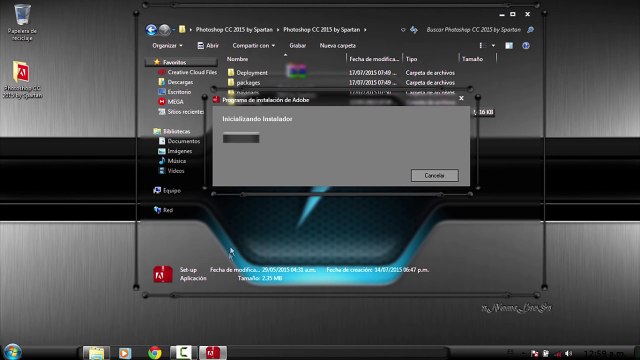Sort by Fecha de modifica... column
Screen dimensions: 640x360
374,59
